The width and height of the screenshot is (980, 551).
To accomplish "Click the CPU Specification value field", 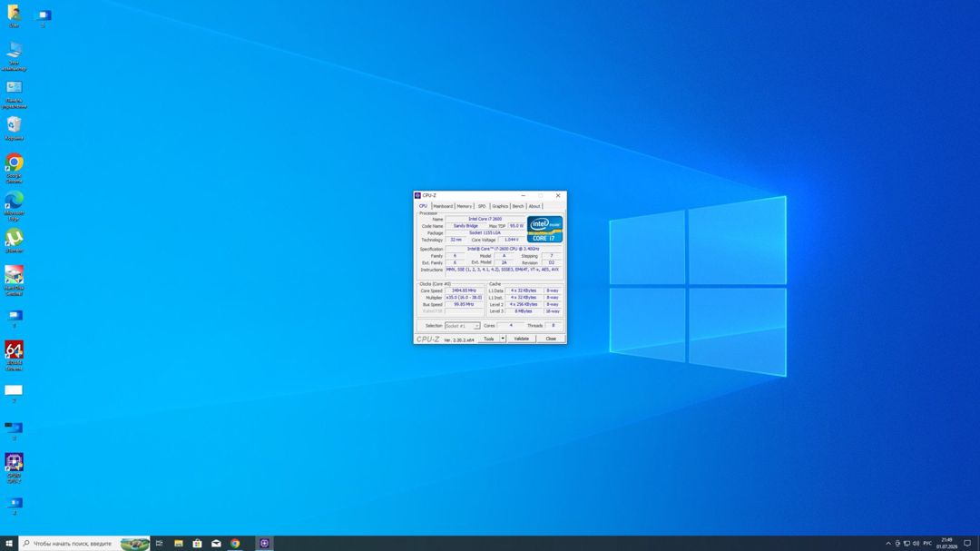I will click(x=503, y=249).
